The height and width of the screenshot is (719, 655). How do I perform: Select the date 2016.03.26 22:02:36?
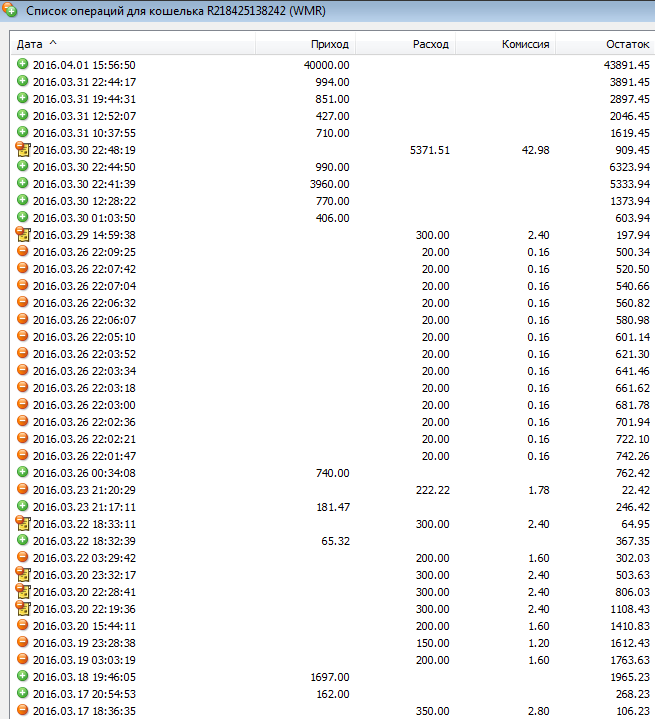tap(84, 422)
